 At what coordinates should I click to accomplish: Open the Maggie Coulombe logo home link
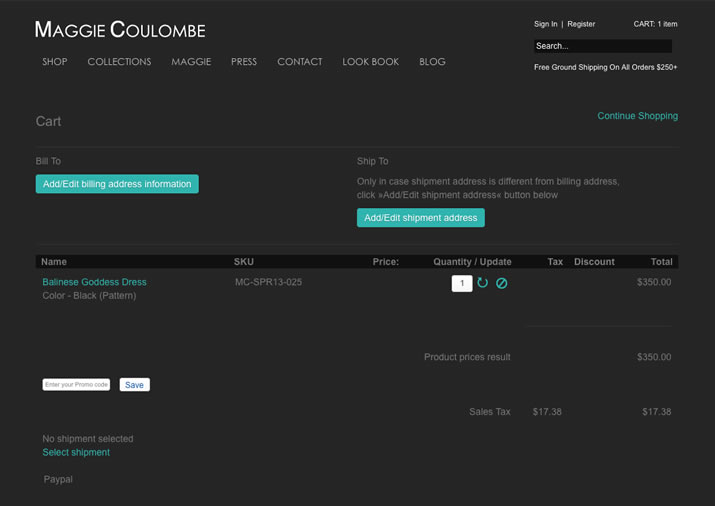(120, 30)
